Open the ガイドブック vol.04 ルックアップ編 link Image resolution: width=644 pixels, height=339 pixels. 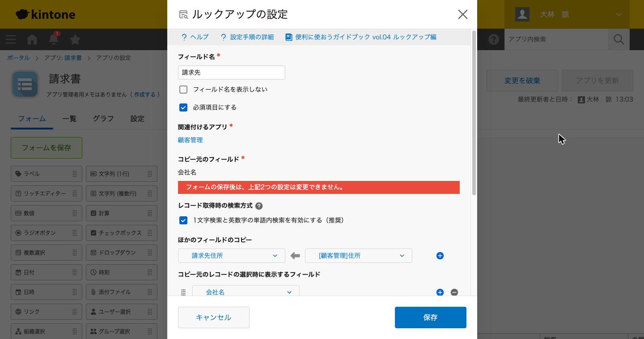(x=361, y=37)
